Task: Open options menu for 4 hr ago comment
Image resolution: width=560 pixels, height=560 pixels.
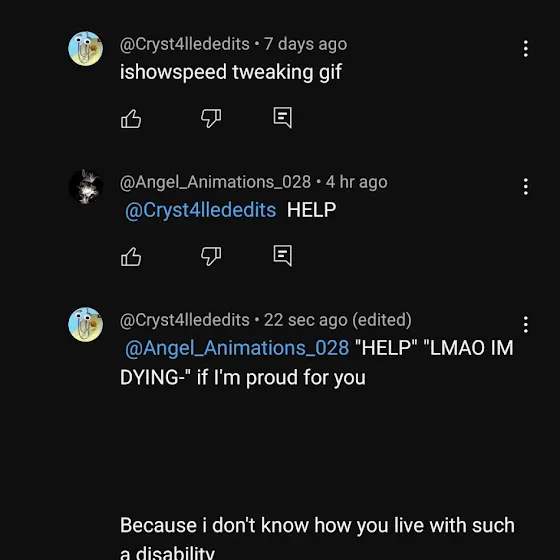Action: click(x=525, y=187)
